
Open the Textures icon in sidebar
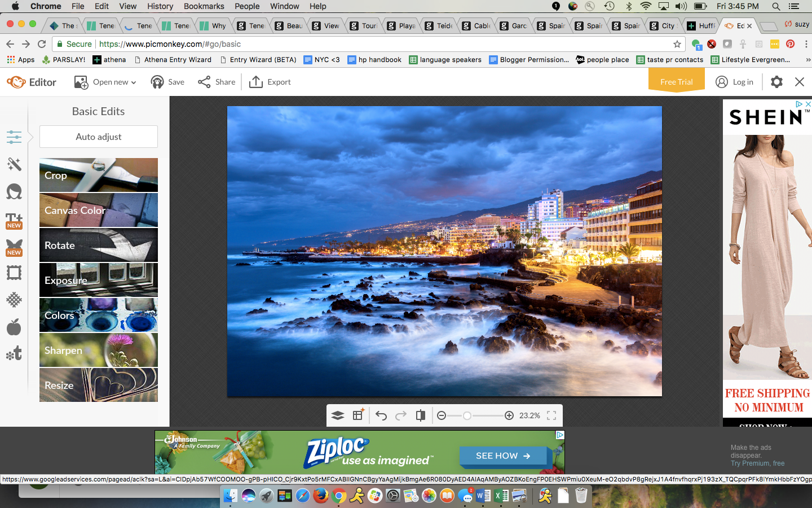pyautogui.click(x=14, y=300)
